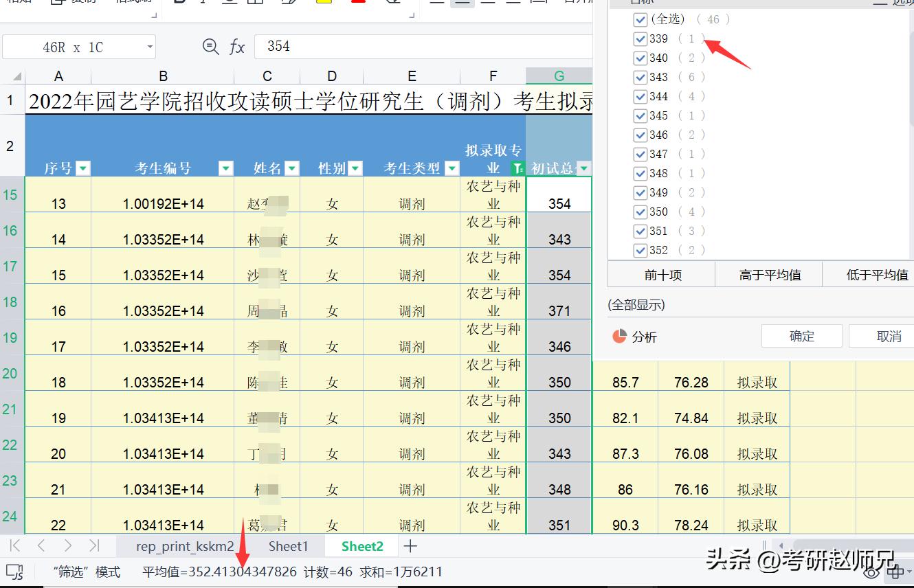Toggle the (全选) select-all checkbox

tap(640, 19)
